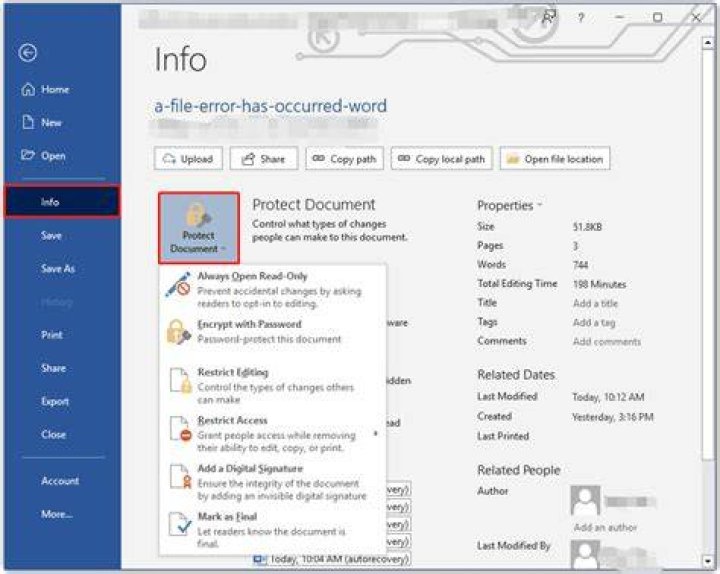720x574 pixels.
Task: Click the vertical scrollbar track
Action: click(707, 301)
